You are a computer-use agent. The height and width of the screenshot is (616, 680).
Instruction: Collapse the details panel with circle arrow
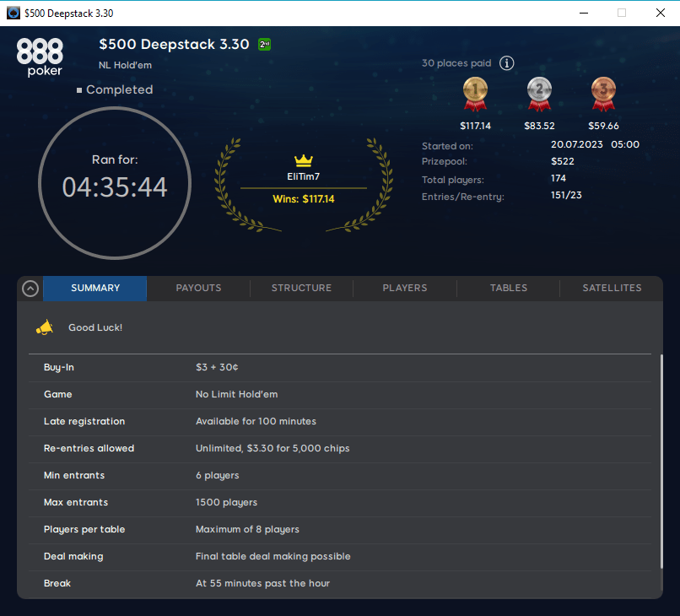click(30, 289)
